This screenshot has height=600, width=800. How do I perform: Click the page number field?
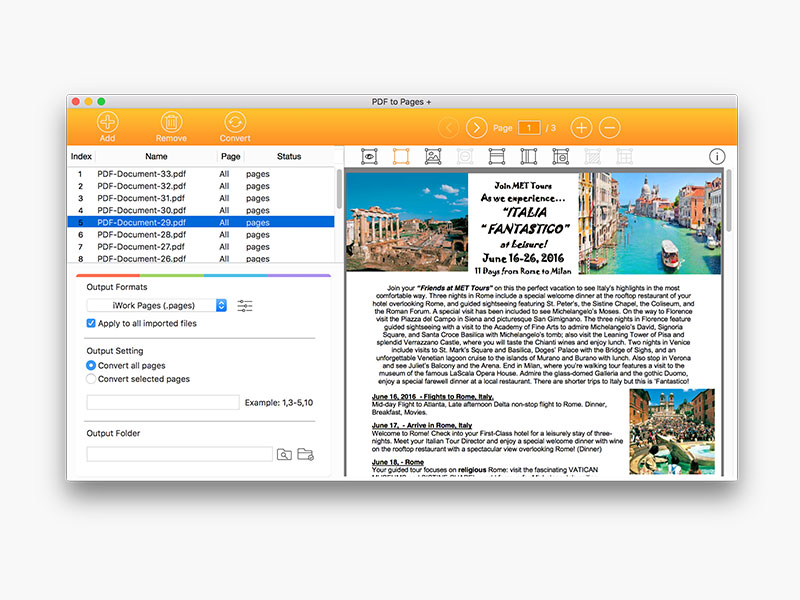point(529,128)
